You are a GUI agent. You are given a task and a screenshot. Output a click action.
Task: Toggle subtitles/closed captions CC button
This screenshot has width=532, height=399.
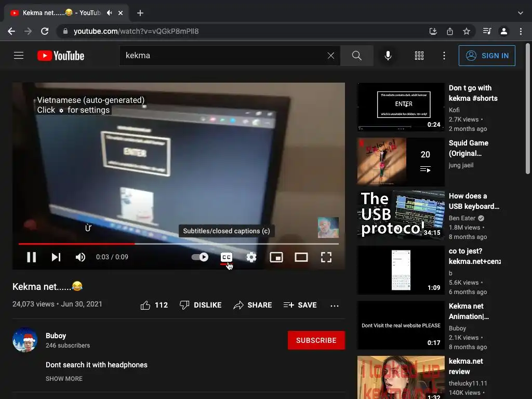tap(227, 257)
